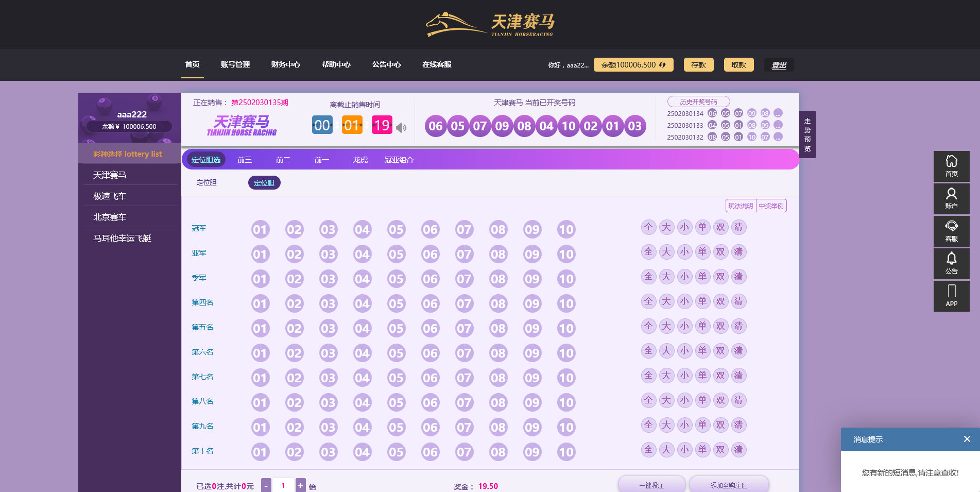Open the APP phone icon
980x492 pixels.
click(x=951, y=296)
